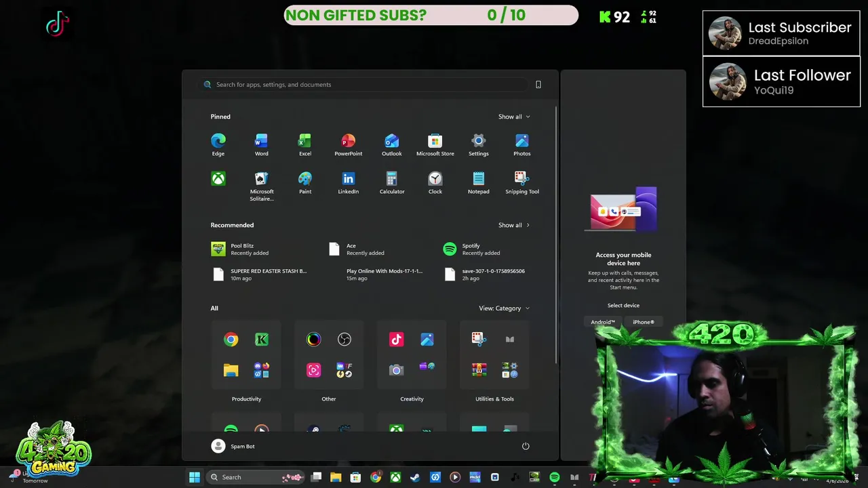This screenshot has width=868, height=488.
Task: Open Notepad from the Pinned grid
Action: coord(478,182)
